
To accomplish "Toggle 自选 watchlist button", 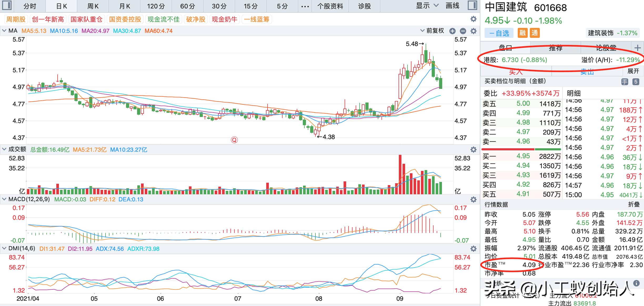I will [499, 33].
